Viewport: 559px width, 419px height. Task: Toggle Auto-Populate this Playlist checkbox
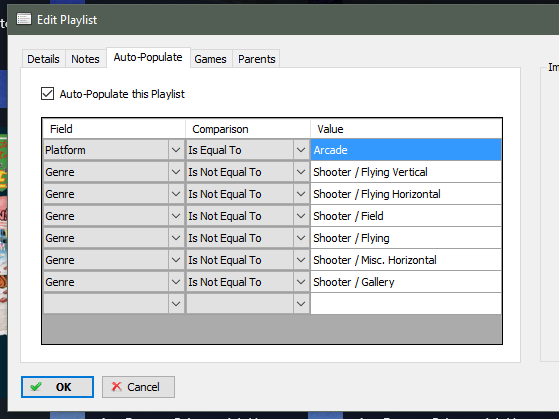[x=47, y=94]
